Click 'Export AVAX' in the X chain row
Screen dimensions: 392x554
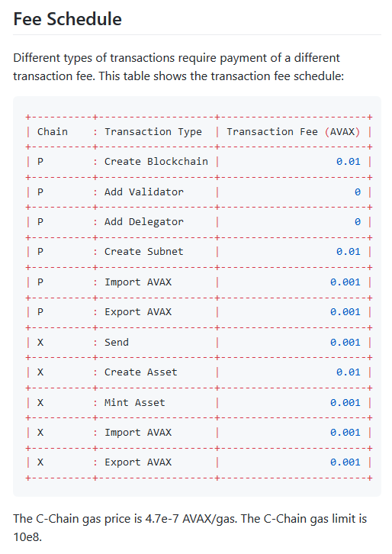[x=138, y=462]
